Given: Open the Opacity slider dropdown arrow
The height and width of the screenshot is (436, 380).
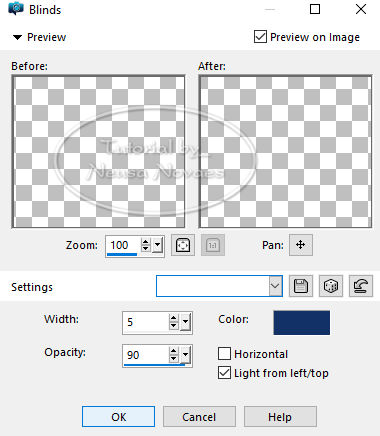Looking at the screenshot, I should pos(186,355).
